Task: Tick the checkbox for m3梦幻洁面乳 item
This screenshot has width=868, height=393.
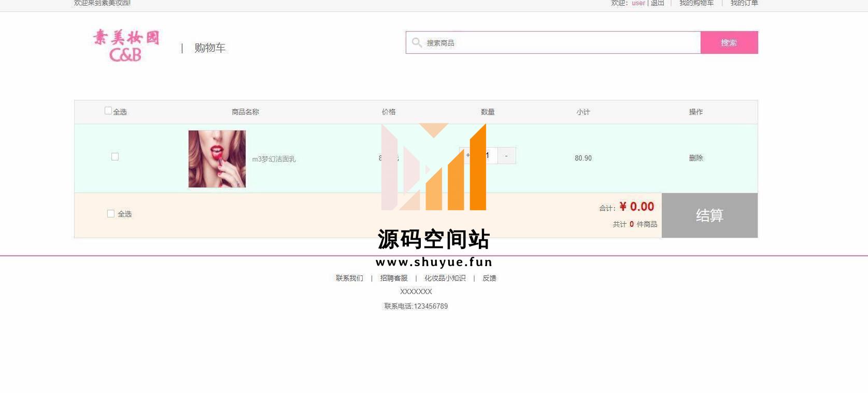Action: pos(115,156)
